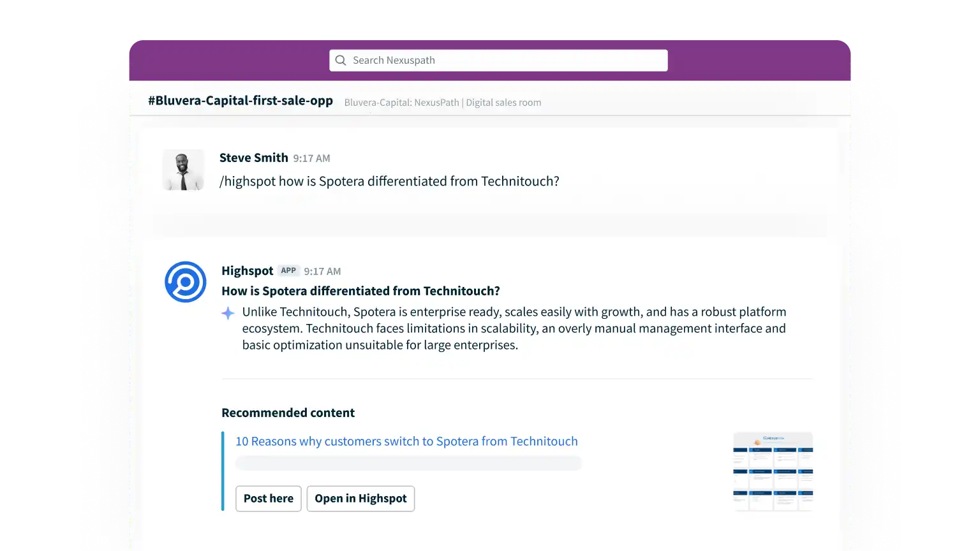The width and height of the screenshot is (980, 551).
Task: Click the Highspot app logo avatar
Action: [x=185, y=282]
